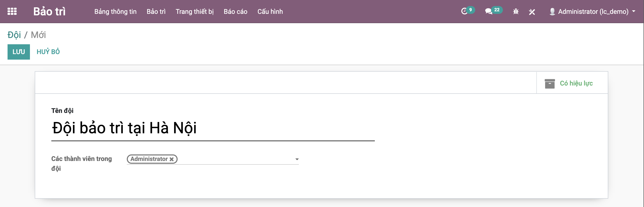644x207 pixels.
Task: Click the Administrator user avatar icon
Action: pos(552,12)
